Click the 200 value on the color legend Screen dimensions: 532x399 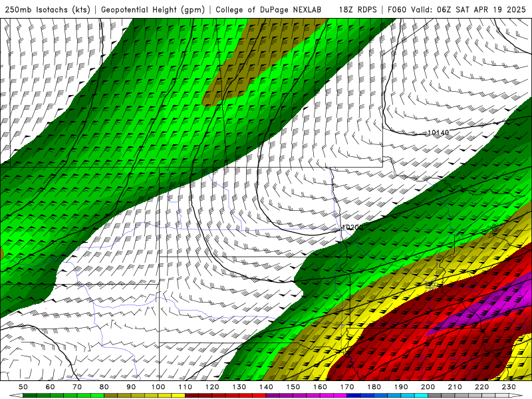428,387
